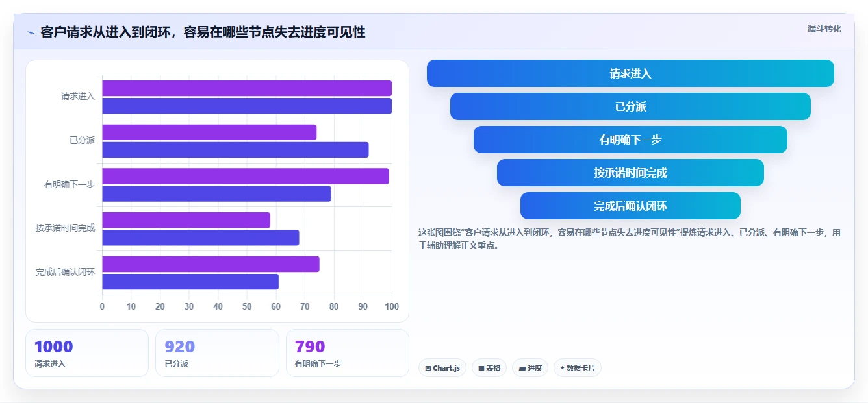The width and height of the screenshot is (868, 403).
Task: Select the 完成后确认闭环 funnel stage bar
Action: pyautogui.click(x=630, y=206)
